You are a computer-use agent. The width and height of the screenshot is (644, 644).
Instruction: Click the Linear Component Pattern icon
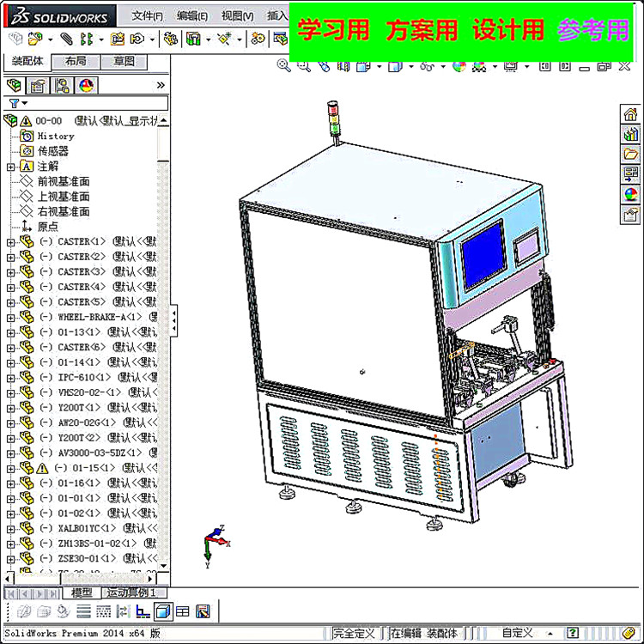[86, 39]
